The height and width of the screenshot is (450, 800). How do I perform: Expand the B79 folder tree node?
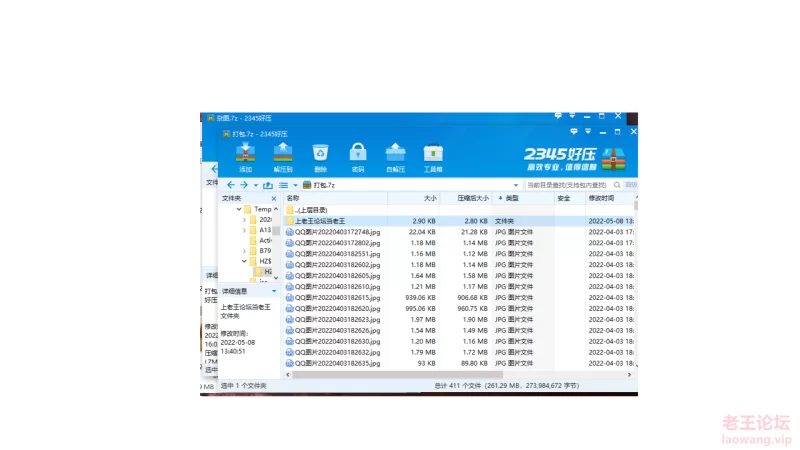click(x=244, y=251)
